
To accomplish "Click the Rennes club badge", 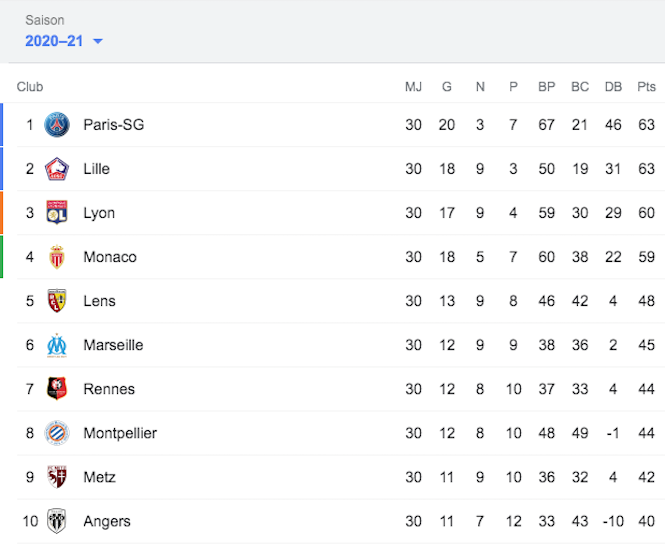I will (57, 389).
